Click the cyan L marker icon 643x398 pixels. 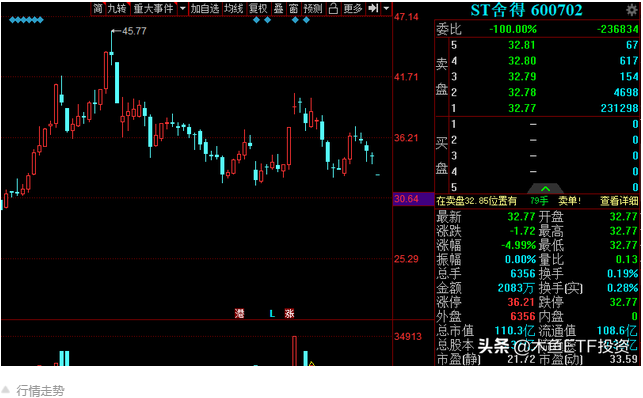coord(272,314)
